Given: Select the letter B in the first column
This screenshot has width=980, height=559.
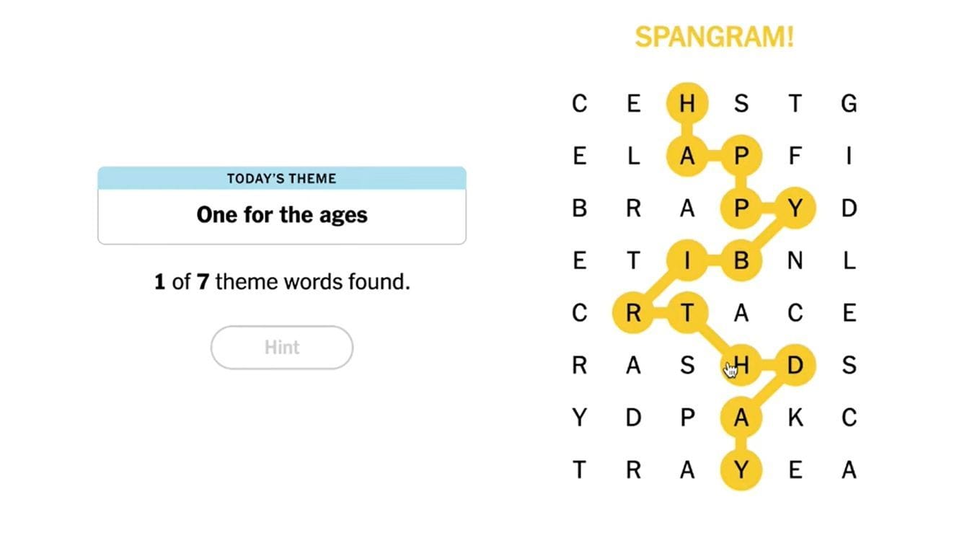Looking at the screenshot, I should (x=579, y=208).
